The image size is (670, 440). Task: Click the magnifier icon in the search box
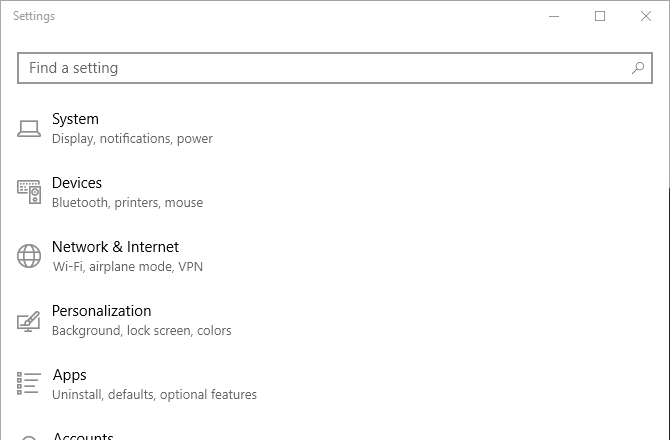click(638, 68)
